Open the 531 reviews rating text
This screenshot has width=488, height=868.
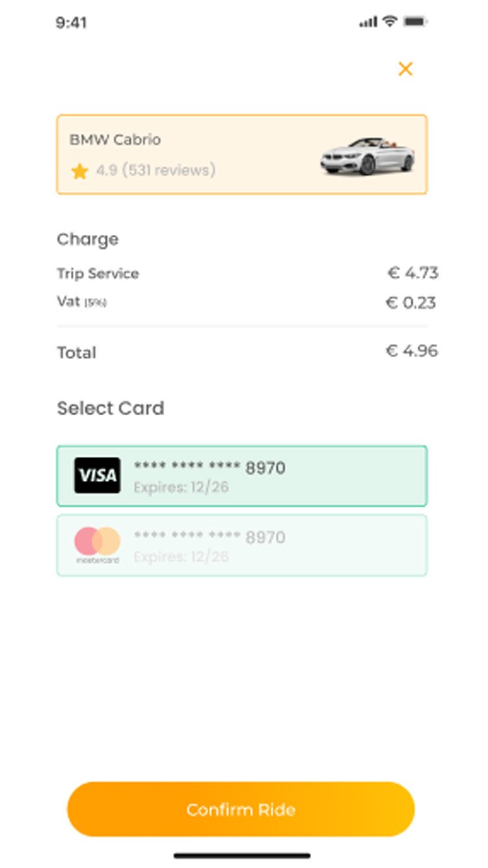pos(156,170)
